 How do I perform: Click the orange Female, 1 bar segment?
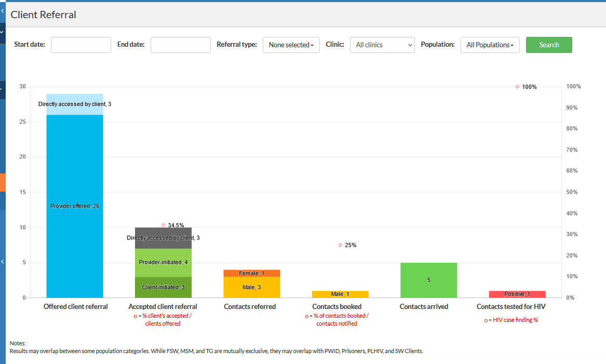[x=252, y=273]
